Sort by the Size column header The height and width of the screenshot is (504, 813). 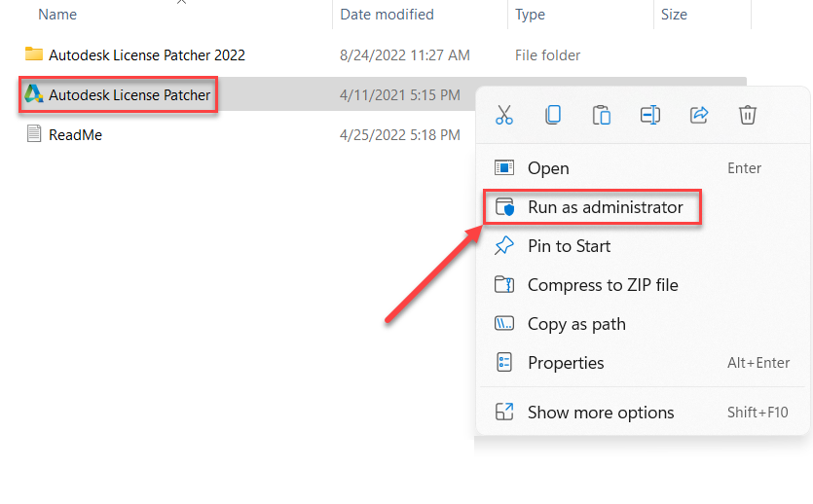tap(674, 15)
